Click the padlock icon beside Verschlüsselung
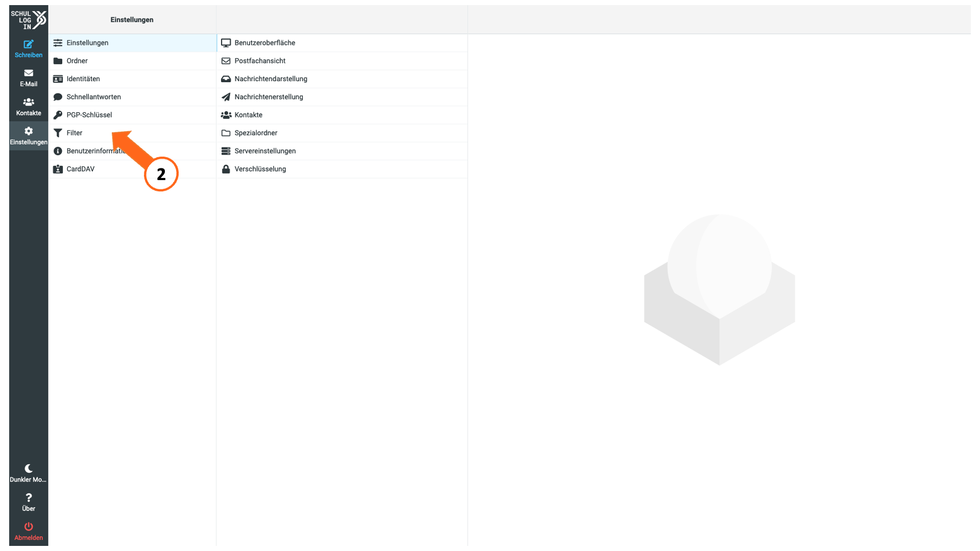The height and width of the screenshot is (551, 980). click(226, 169)
